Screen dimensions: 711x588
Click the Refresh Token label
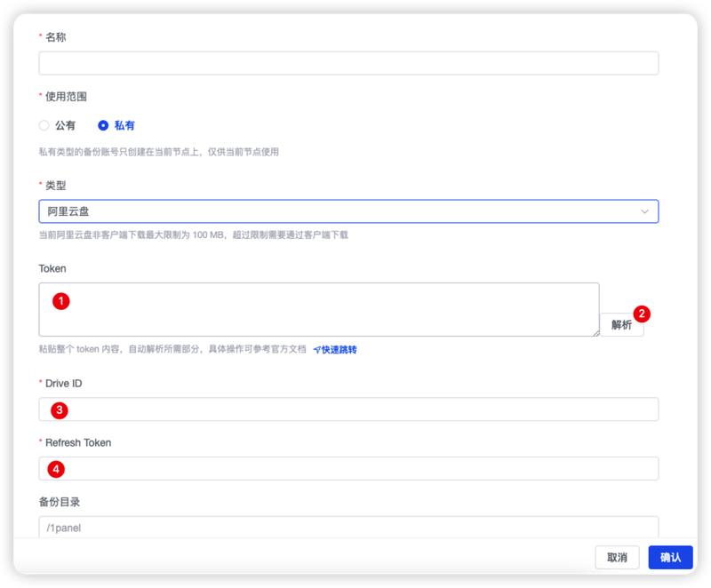(x=78, y=442)
